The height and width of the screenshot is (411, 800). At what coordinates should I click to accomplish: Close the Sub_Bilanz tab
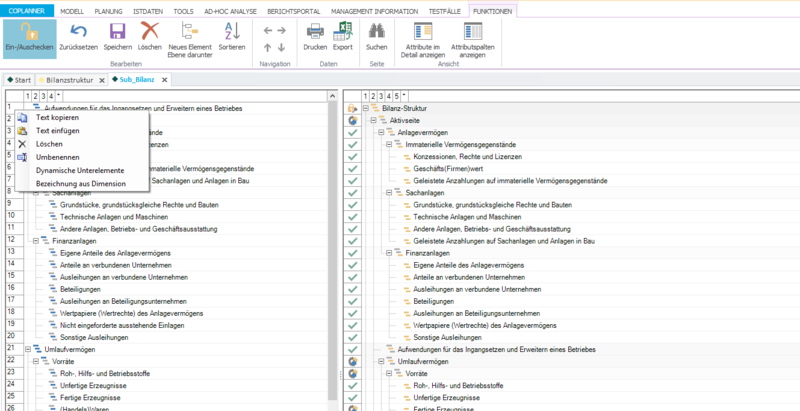164,80
